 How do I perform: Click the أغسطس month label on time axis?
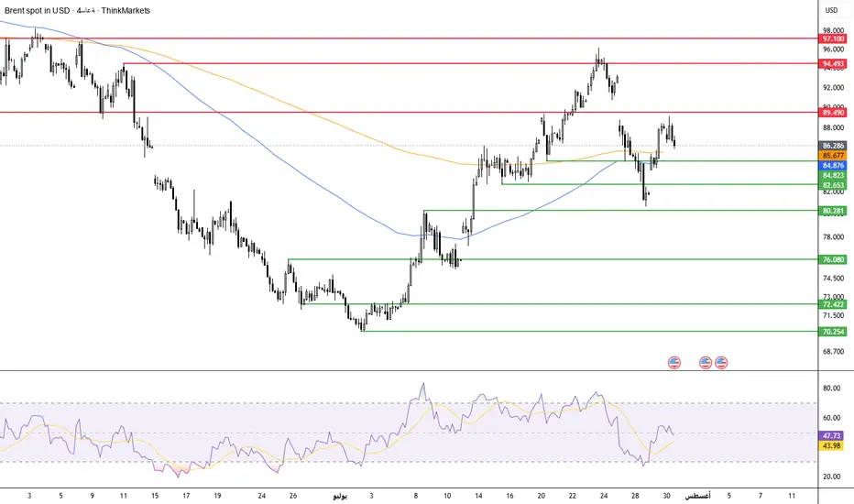coord(697,496)
